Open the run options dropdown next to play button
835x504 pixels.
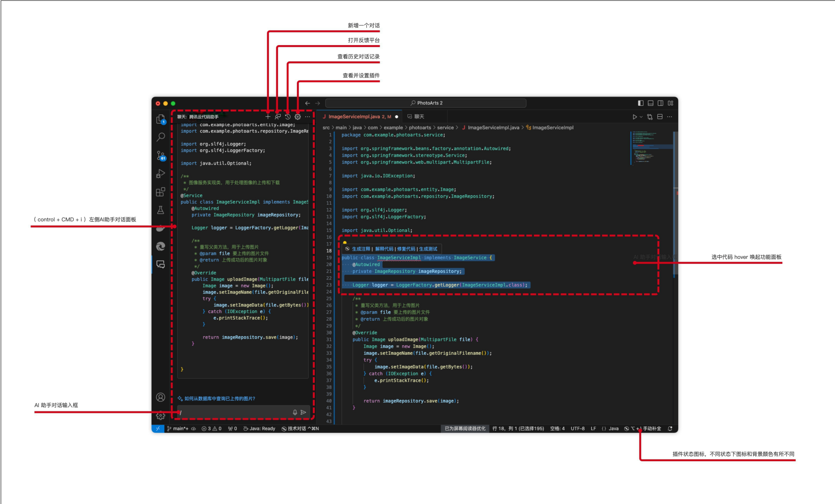[x=641, y=116]
